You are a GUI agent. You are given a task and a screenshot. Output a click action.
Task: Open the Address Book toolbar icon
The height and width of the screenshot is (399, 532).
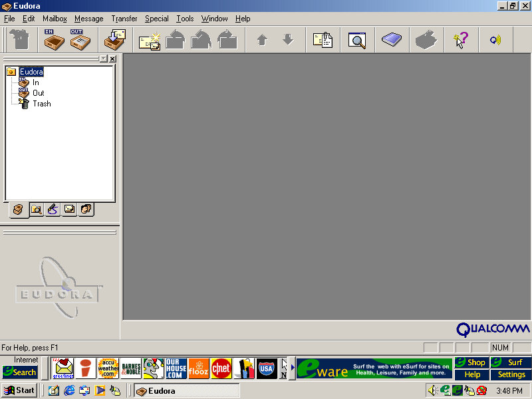391,41
